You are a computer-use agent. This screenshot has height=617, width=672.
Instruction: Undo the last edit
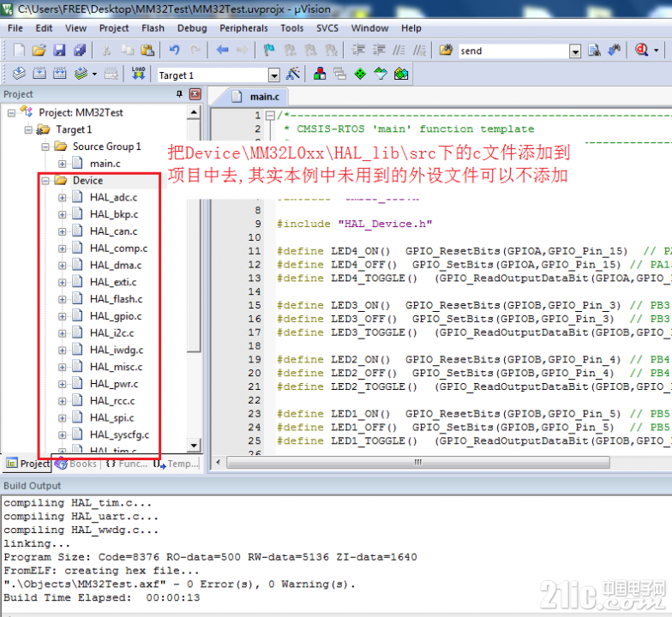(175, 50)
